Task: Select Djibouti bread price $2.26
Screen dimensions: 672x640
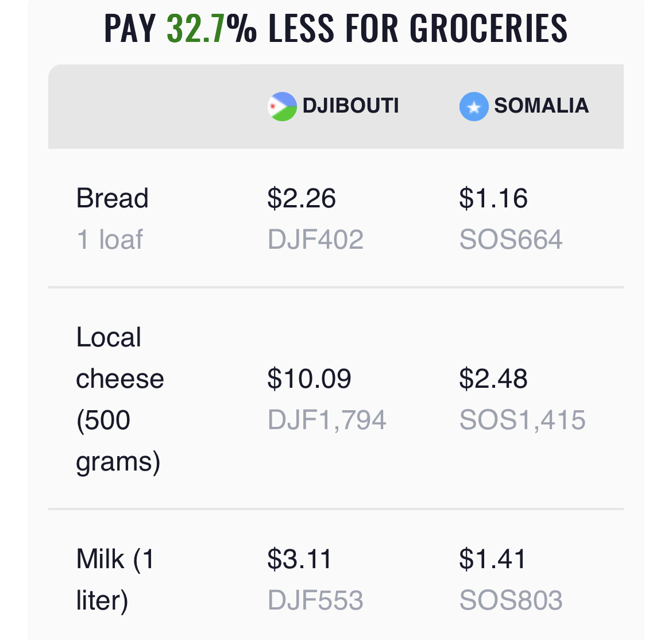Action: (302, 198)
